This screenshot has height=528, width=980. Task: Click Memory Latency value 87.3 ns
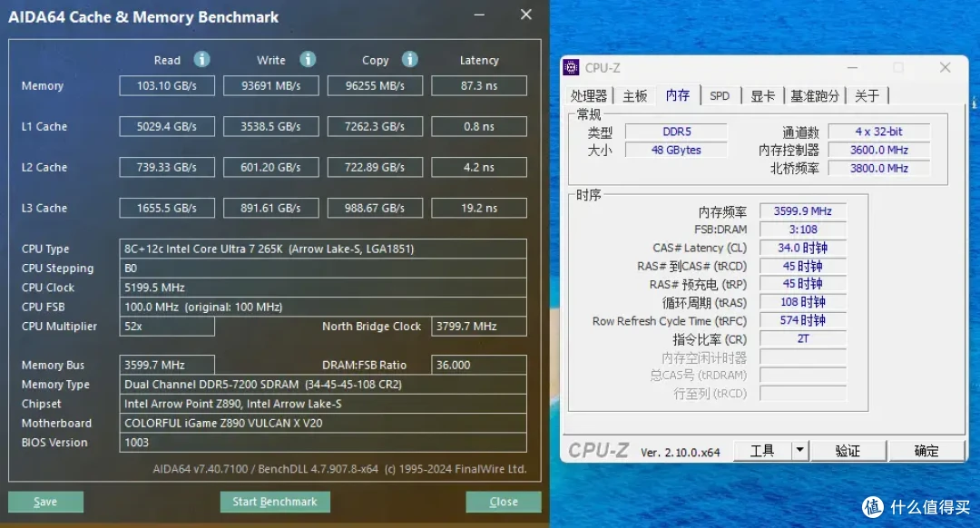(x=479, y=85)
